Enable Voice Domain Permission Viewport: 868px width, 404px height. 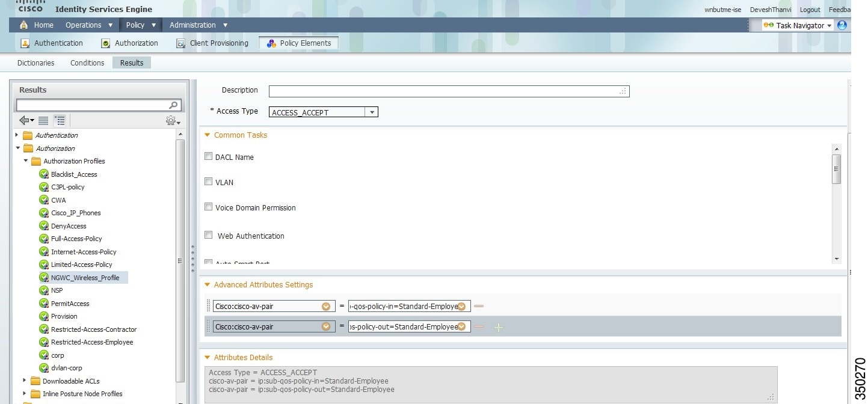tap(208, 207)
